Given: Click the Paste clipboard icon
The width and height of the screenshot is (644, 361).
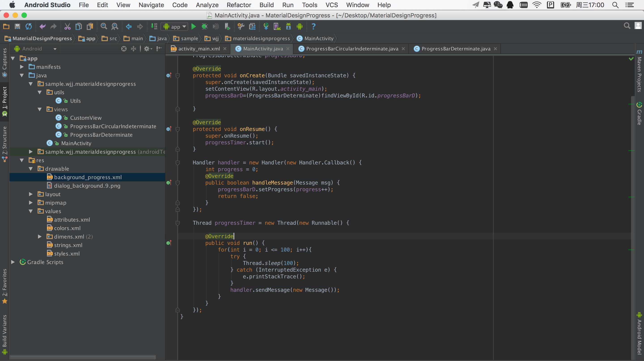Looking at the screenshot, I should (x=90, y=27).
